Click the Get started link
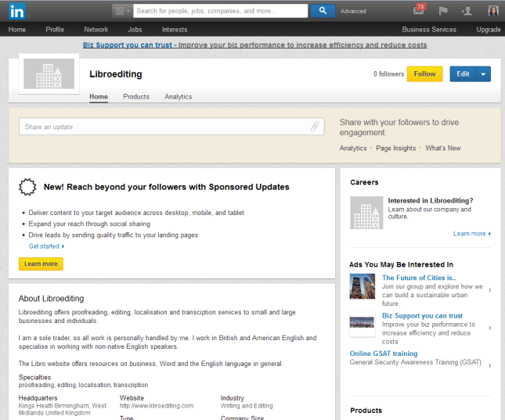 click(x=46, y=246)
